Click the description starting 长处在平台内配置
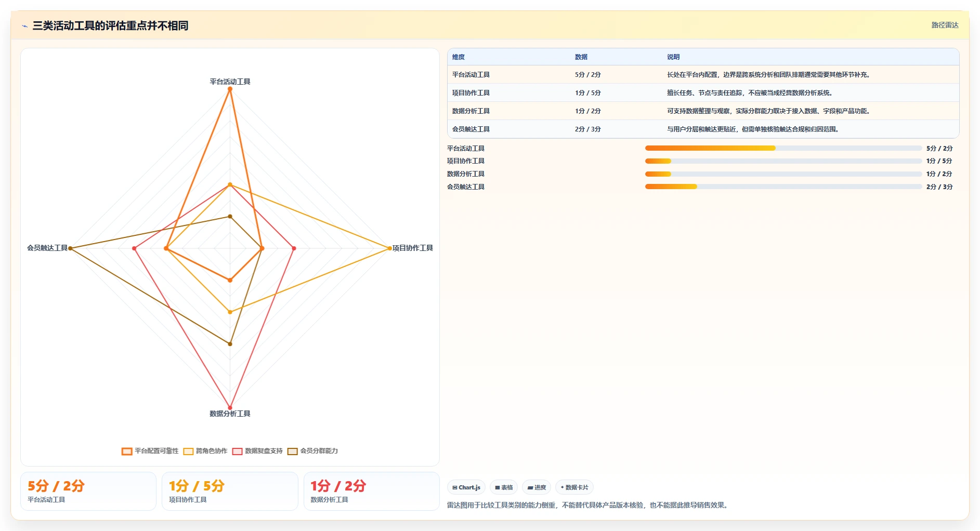Viewport: 980px width, 531px height. 768,75
